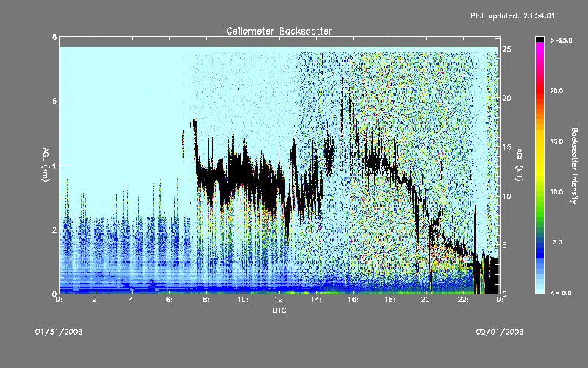
Task: Click the "25" kft tick label
Action: pyautogui.click(x=507, y=49)
